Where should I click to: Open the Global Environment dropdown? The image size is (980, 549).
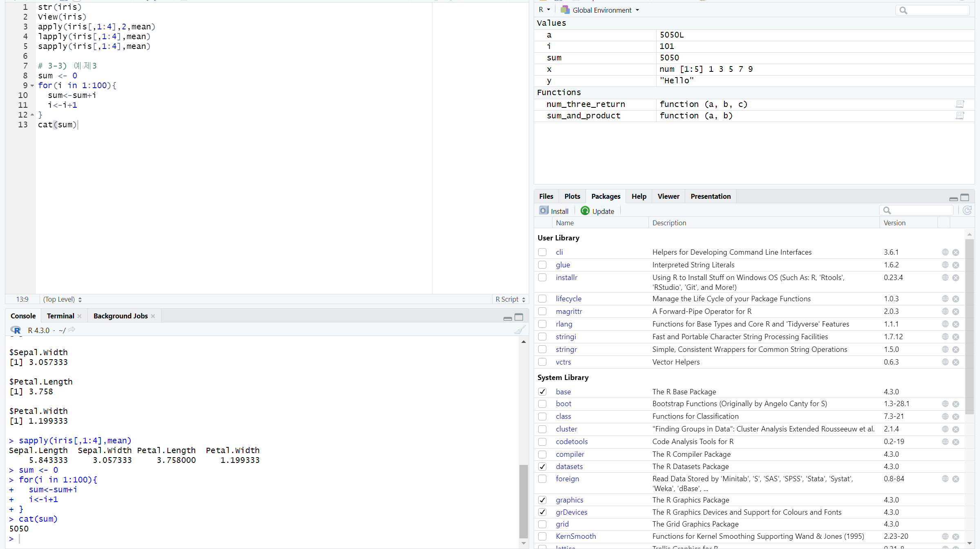point(601,10)
